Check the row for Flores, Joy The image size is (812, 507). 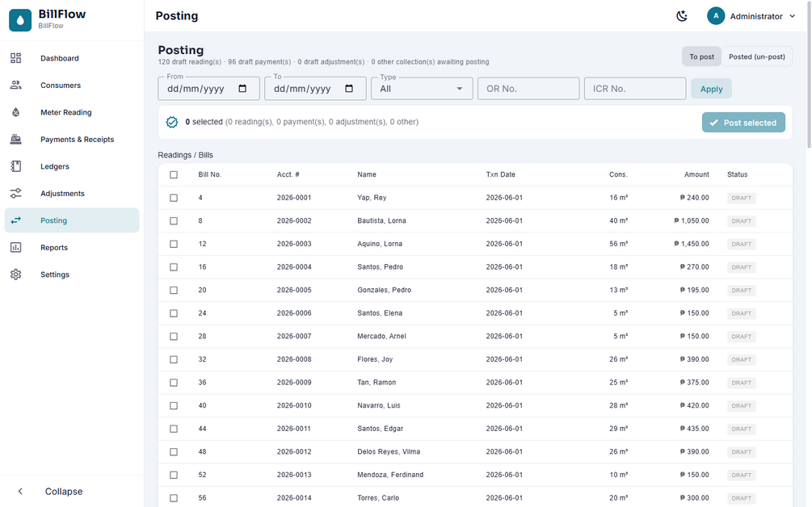coord(174,359)
